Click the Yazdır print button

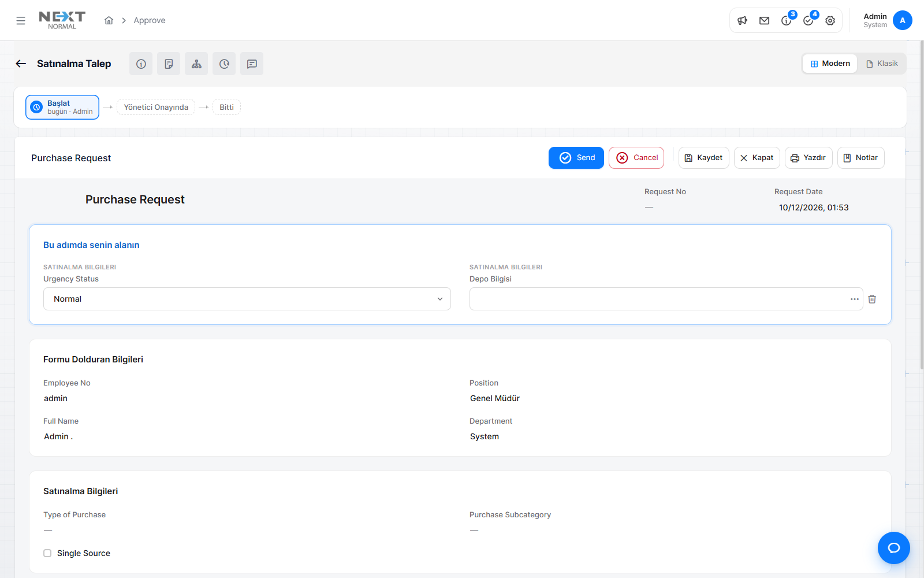click(x=808, y=158)
